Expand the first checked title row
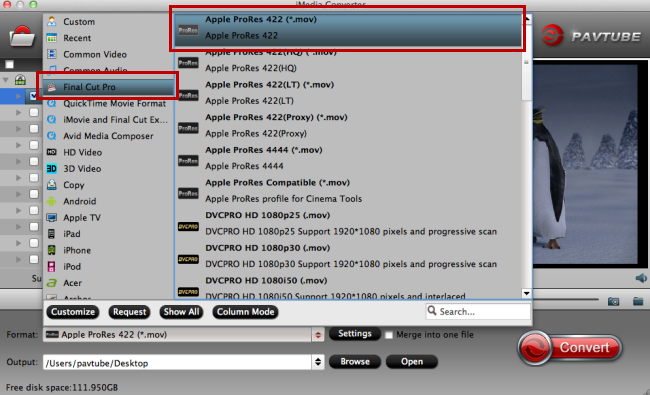The height and width of the screenshot is (395, 650). (18, 96)
